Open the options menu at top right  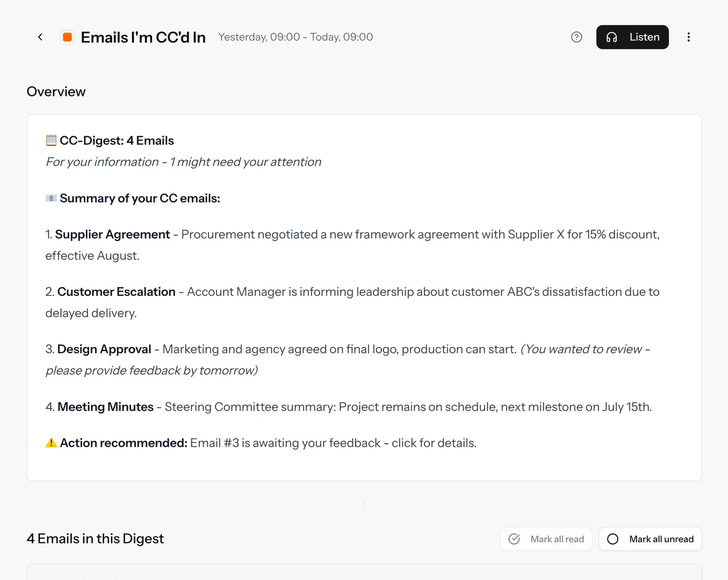(x=689, y=37)
